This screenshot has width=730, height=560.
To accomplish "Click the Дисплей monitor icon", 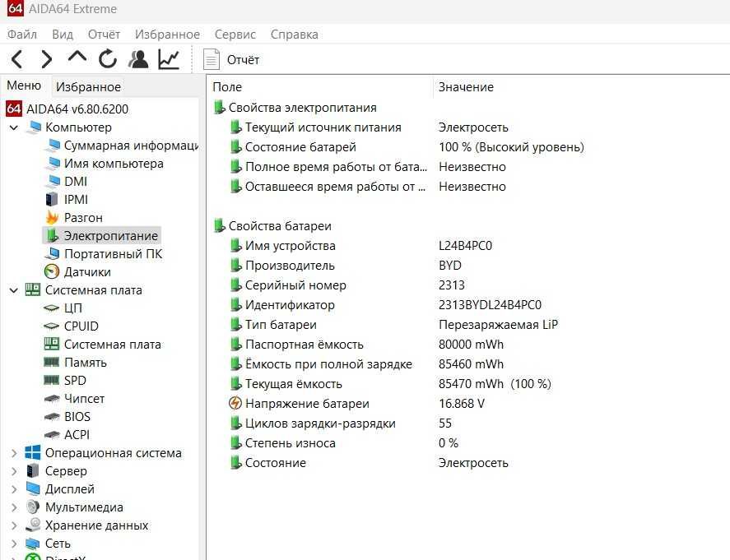I will click(33, 488).
